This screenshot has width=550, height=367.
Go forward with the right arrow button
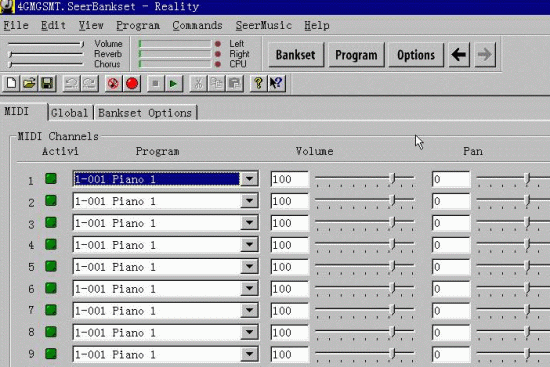pyautogui.click(x=485, y=55)
